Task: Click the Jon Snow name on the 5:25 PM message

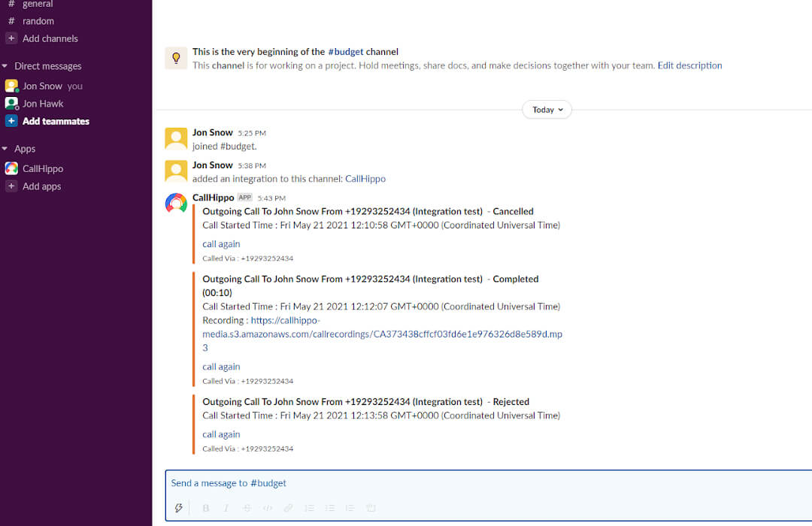Action: [x=212, y=132]
